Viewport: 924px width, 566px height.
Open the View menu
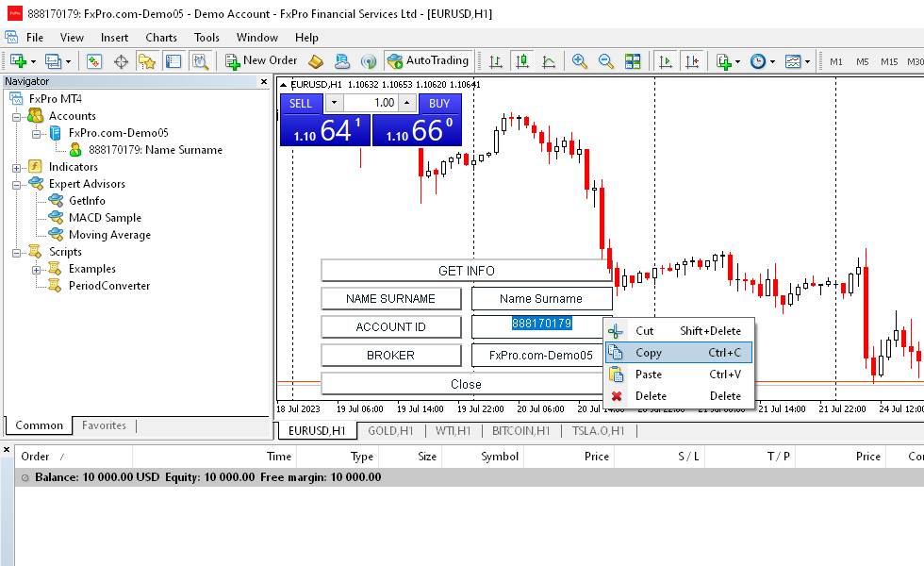72,37
